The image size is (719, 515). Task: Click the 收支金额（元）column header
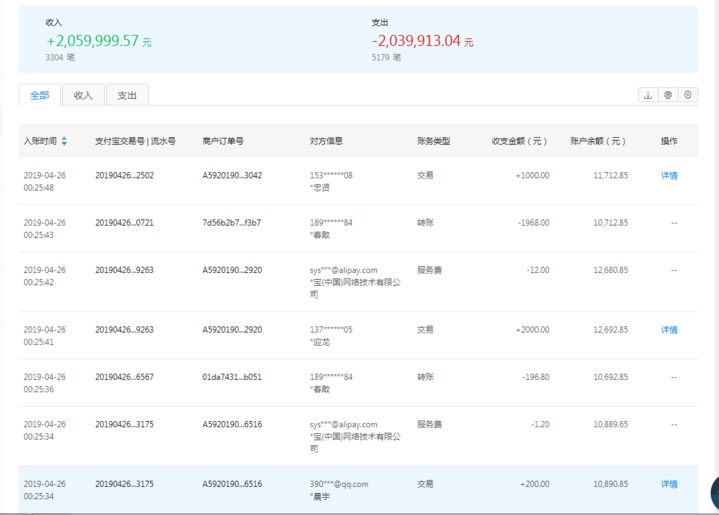[x=520, y=141]
